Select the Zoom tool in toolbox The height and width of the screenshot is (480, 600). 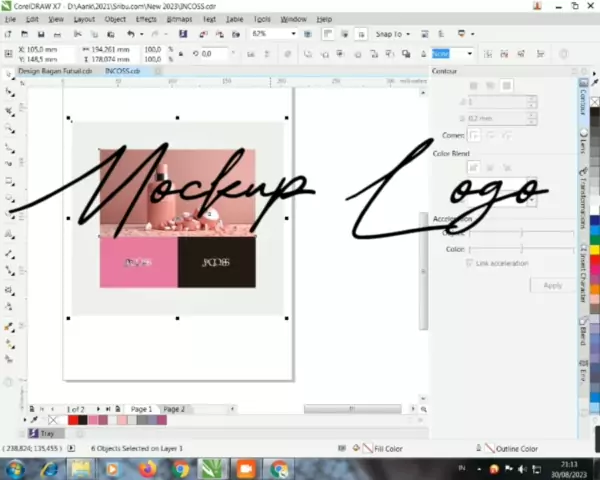[9, 129]
